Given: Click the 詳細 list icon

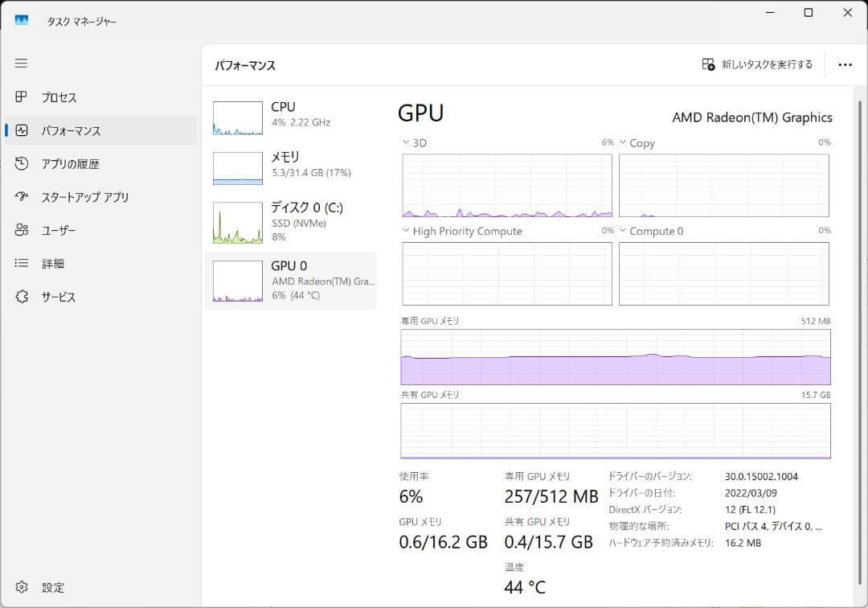Looking at the screenshot, I should coord(22,264).
